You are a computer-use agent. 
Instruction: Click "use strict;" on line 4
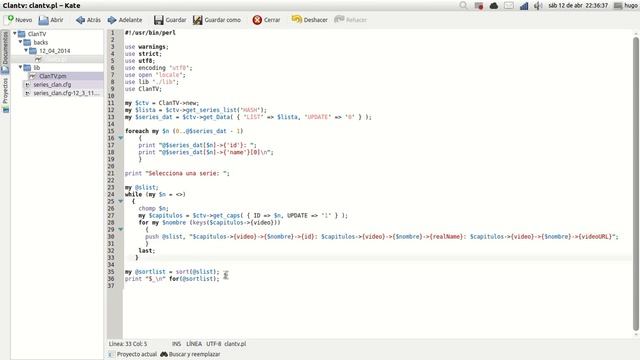click(143, 54)
